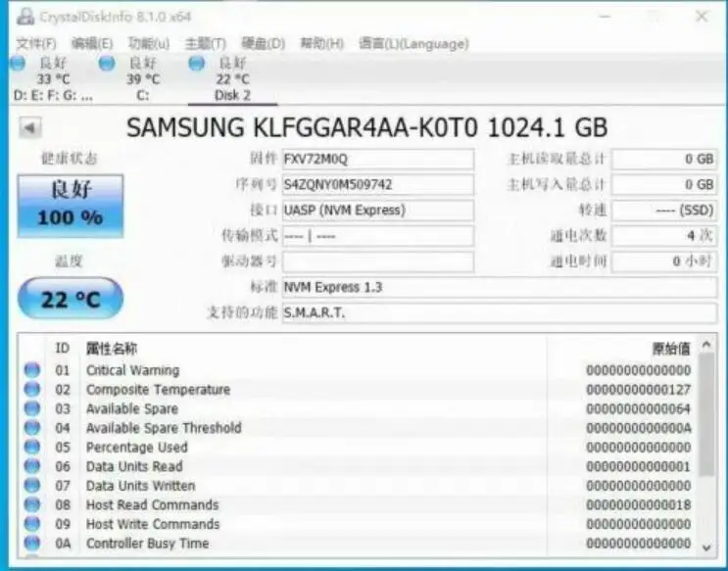The width and height of the screenshot is (728, 571).
Task: Click the CrystalDiskInfo app icon in title bar
Action: [x=25, y=17]
